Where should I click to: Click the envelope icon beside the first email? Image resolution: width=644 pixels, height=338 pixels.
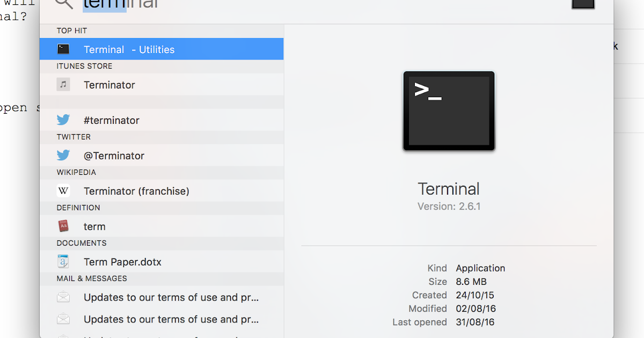coord(63,297)
